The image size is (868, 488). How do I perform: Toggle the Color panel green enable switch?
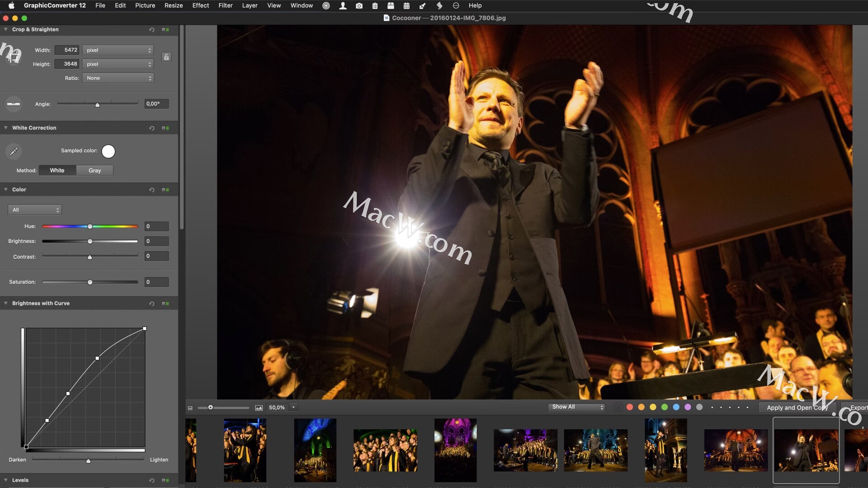(x=165, y=190)
